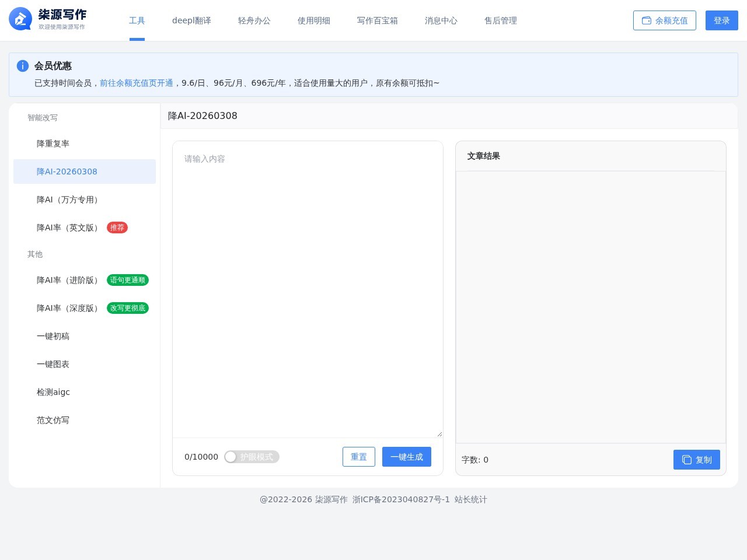Click the 其他 section heading
The image size is (747, 560).
tap(35, 254)
